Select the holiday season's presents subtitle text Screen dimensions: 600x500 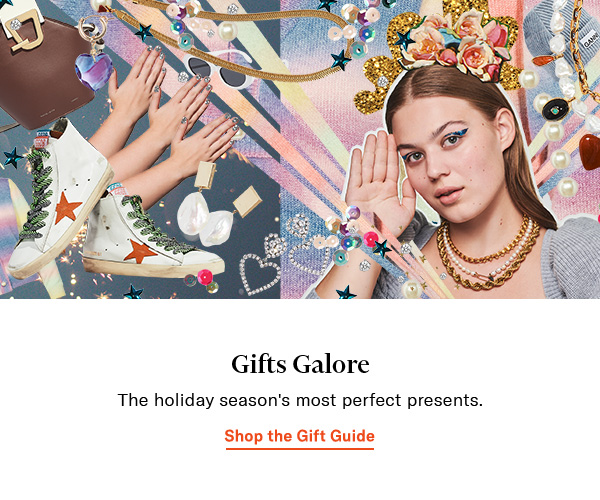click(300, 400)
